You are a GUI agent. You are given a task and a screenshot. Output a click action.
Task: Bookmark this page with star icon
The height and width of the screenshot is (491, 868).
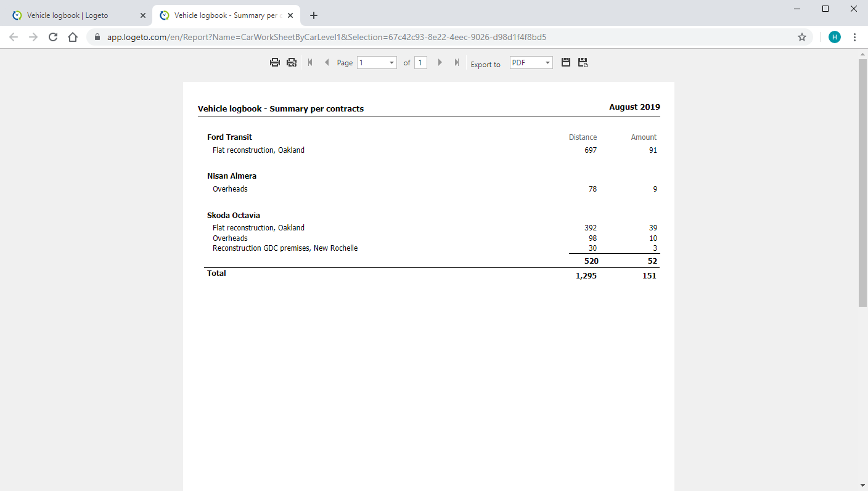pos(802,37)
